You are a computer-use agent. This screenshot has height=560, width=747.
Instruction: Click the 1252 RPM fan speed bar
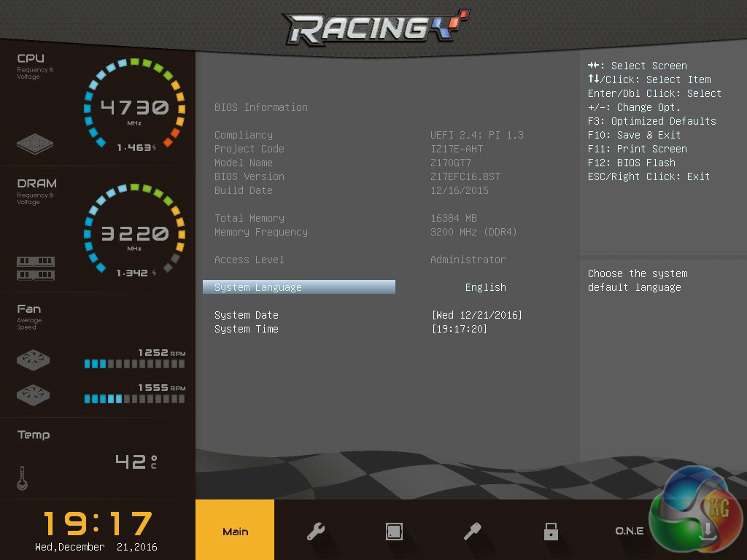coord(134,364)
